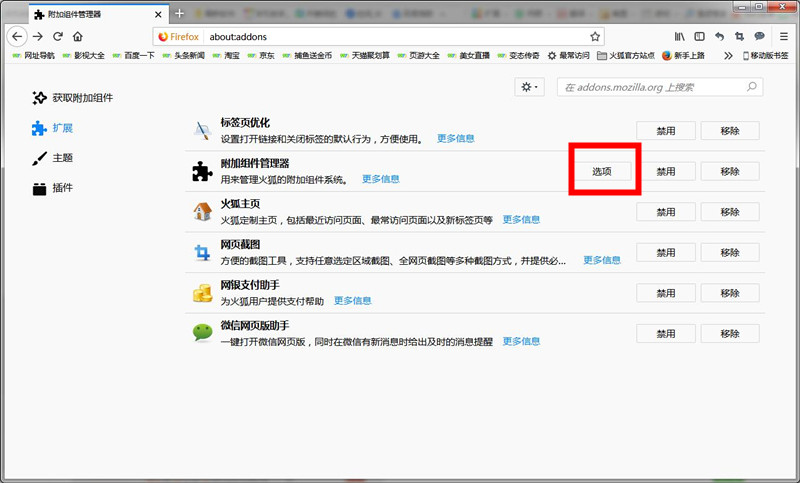
Task: Open 更多信息 link for 标签页优化
Action: pyautogui.click(x=456, y=138)
